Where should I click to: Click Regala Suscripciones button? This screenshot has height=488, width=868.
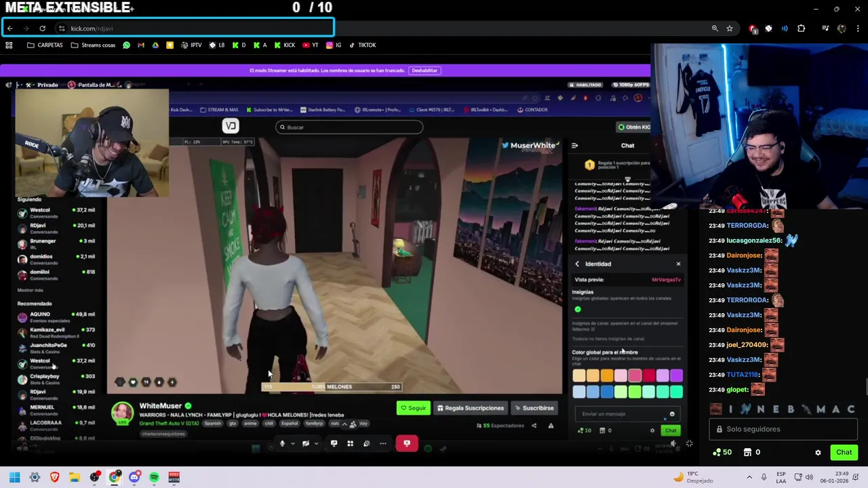click(x=471, y=408)
